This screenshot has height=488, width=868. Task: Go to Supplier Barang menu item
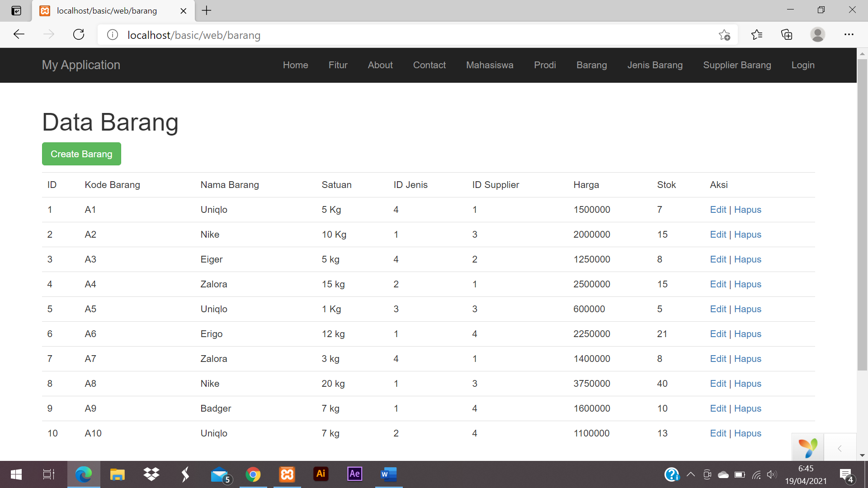coord(737,65)
